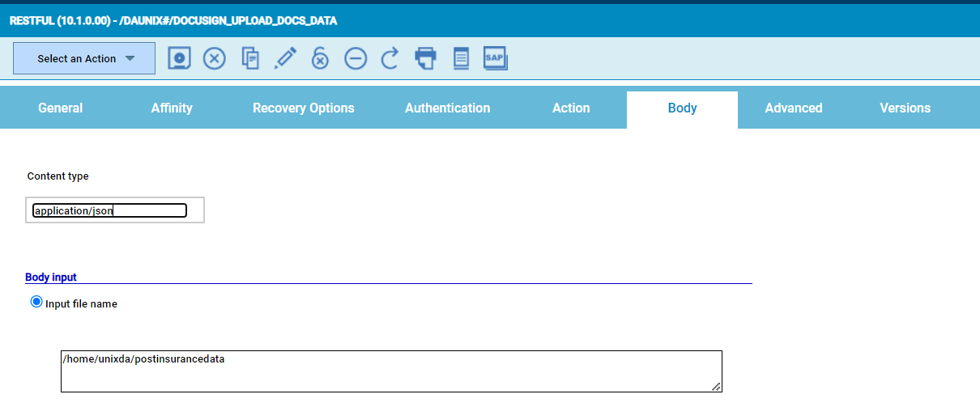Click the Content type label
Screen dimensions: 980x407
coord(58,176)
